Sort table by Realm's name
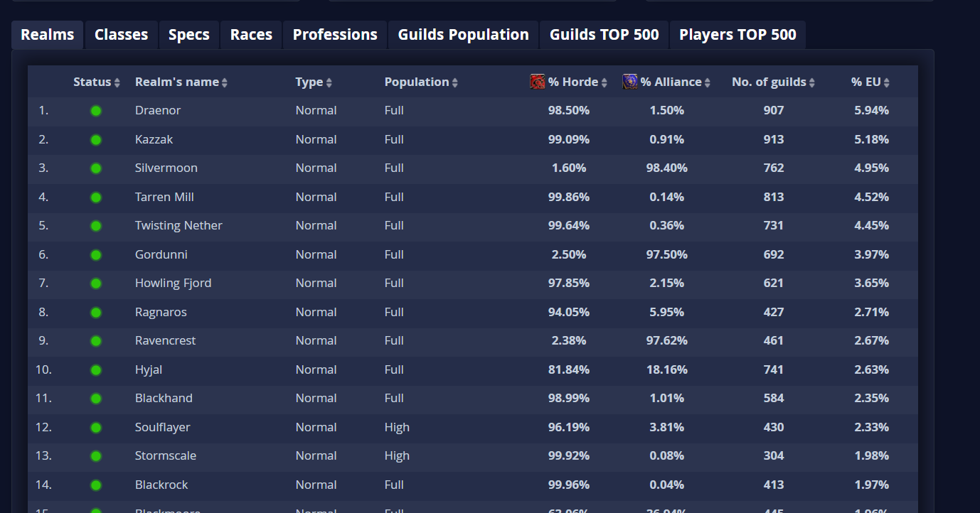 click(177, 82)
